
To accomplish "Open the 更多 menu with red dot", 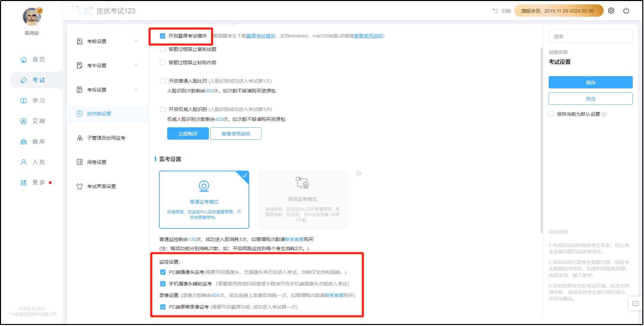I will pos(38,182).
